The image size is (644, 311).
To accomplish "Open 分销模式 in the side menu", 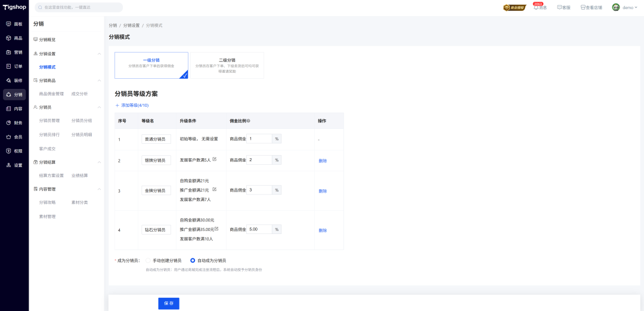I will pyautogui.click(x=47, y=67).
